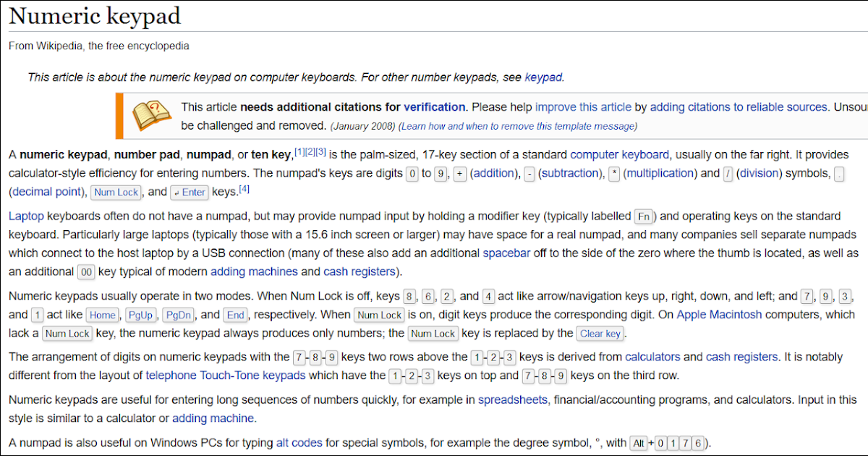
Task: Open the alt codes article link
Action: click(x=299, y=443)
